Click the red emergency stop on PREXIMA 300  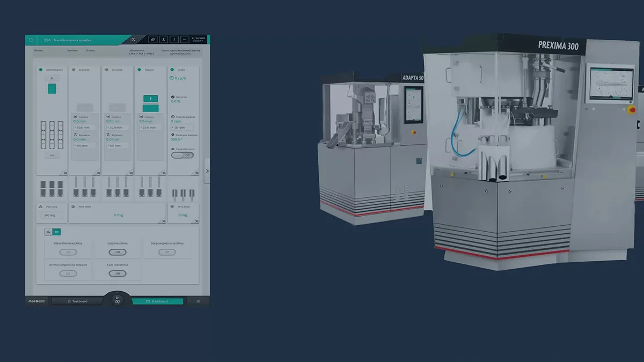pyautogui.click(x=632, y=110)
